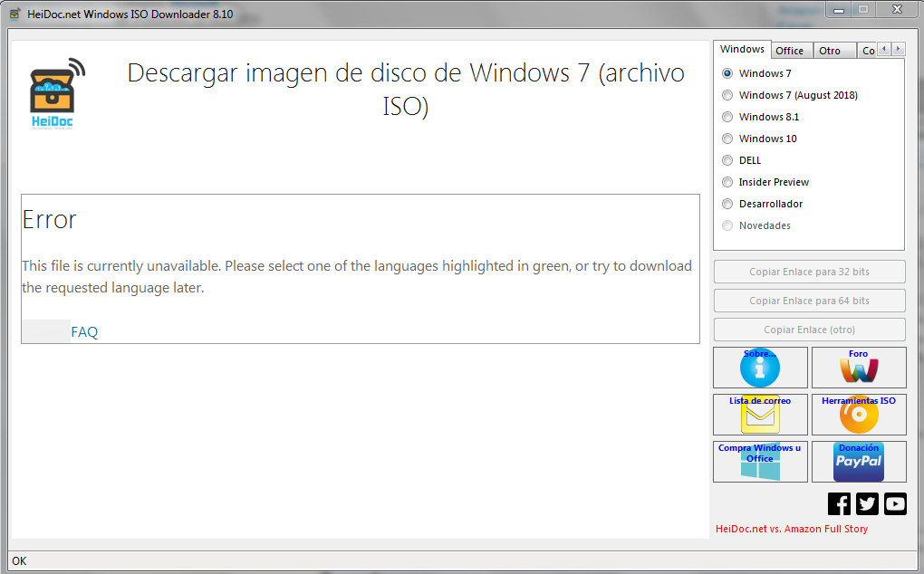Open Compra Windows u Office button
The image size is (924, 574).
[760, 462]
